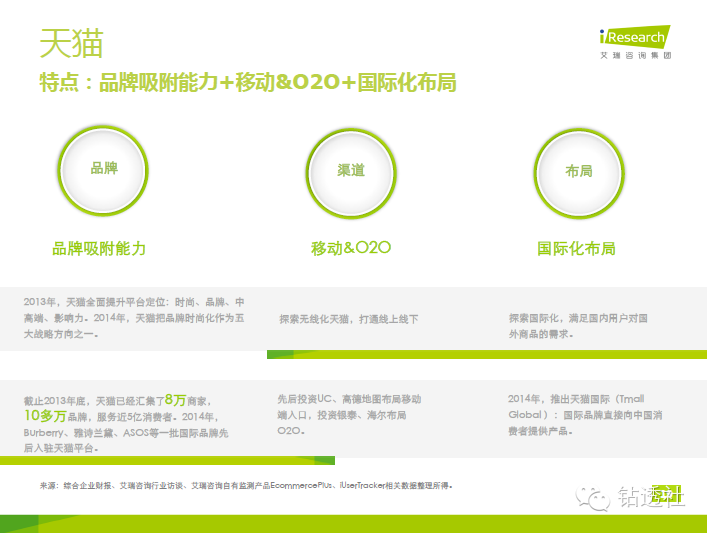Click the highlighted figure 8万
This screenshot has height=533, width=707.
[x=175, y=400]
